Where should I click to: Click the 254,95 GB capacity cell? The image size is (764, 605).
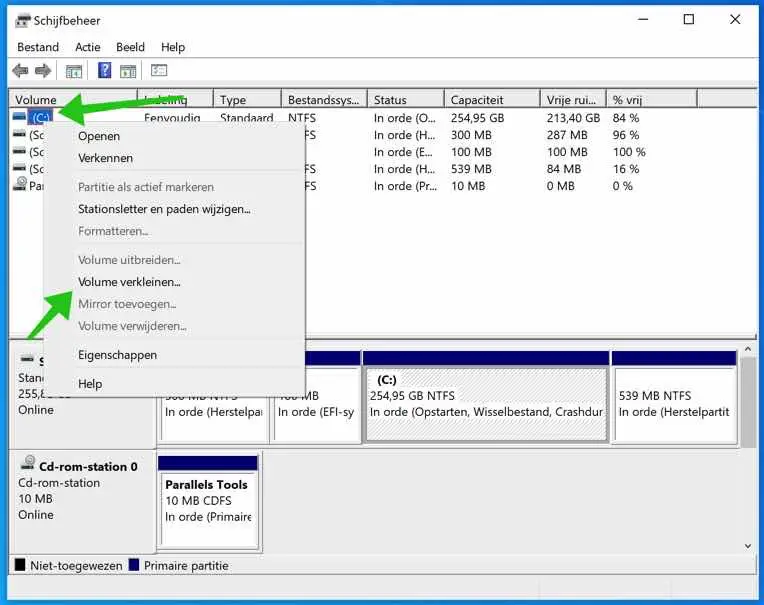[477, 118]
